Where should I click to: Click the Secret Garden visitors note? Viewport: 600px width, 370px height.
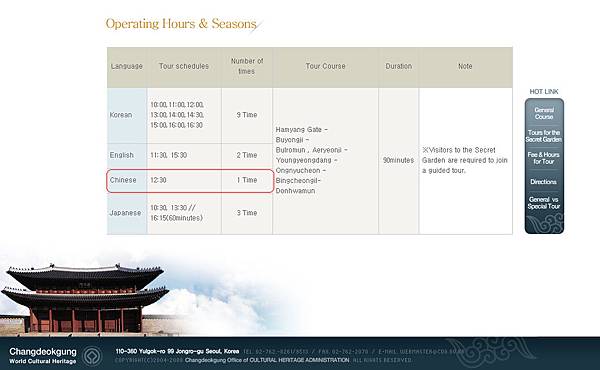[x=465, y=160]
